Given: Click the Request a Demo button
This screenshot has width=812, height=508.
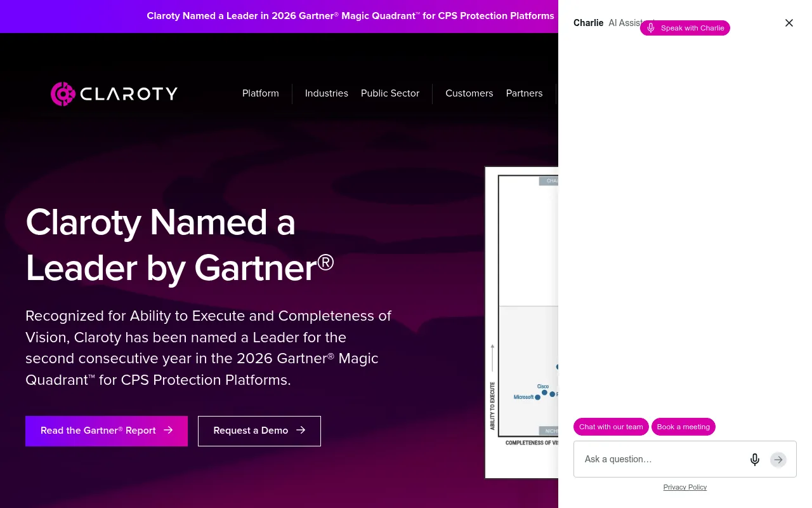Looking at the screenshot, I should [x=259, y=431].
